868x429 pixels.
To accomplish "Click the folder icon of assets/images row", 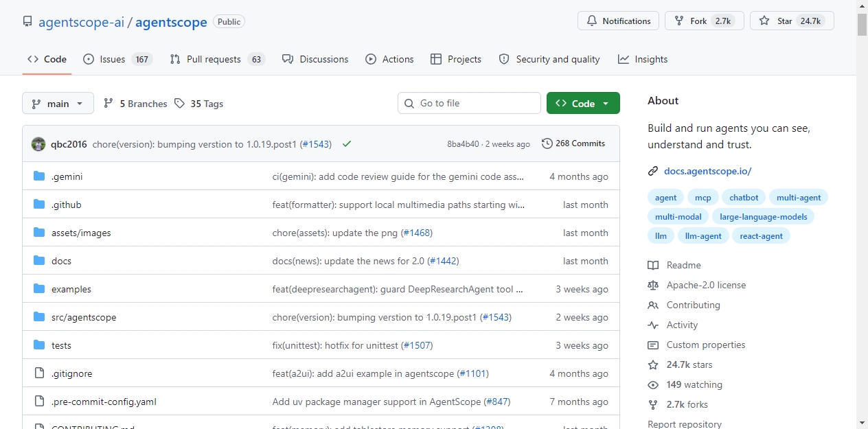I will pyautogui.click(x=39, y=233).
